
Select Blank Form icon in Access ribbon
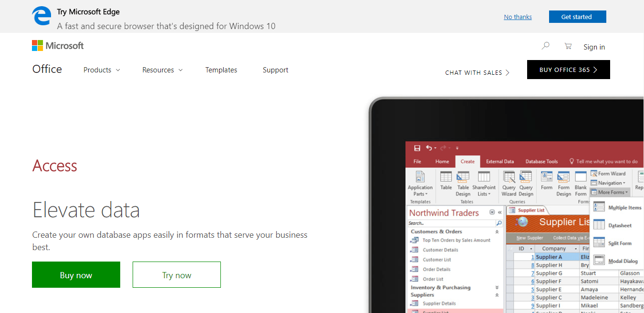point(581,177)
